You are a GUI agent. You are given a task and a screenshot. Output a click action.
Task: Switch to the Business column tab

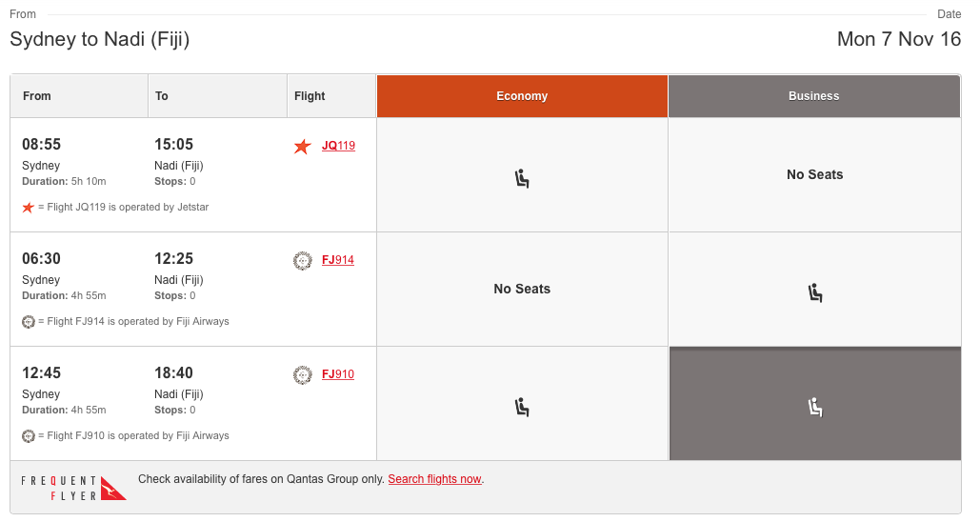814,96
